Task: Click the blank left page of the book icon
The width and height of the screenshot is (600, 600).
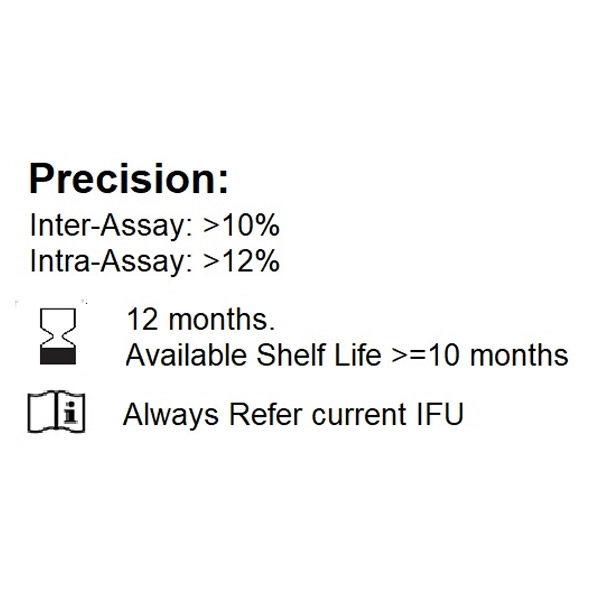Action: point(42,413)
